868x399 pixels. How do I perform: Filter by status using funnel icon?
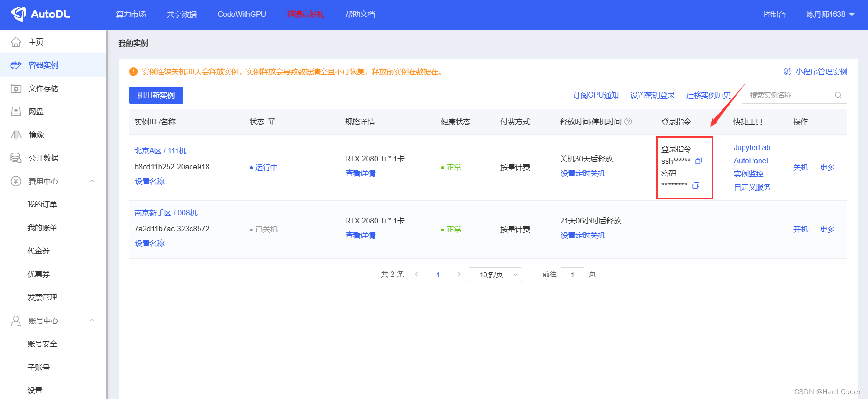(271, 122)
